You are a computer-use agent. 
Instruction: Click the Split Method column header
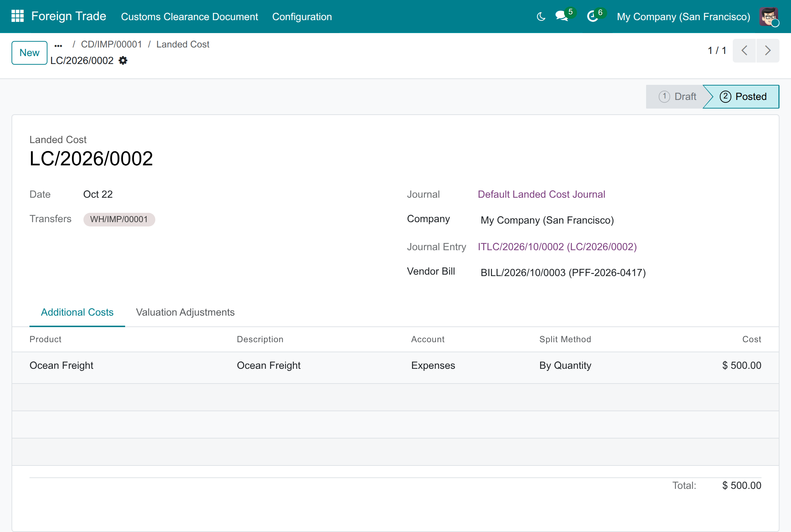pyautogui.click(x=565, y=339)
